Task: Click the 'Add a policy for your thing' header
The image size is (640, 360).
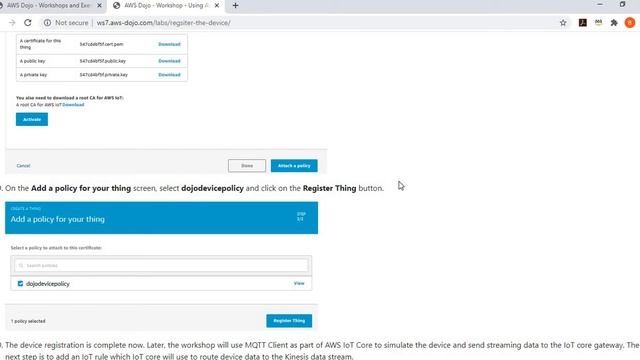Action: point(58,219)
